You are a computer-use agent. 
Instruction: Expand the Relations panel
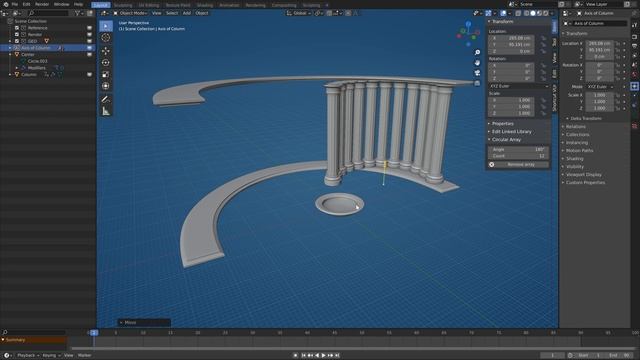point(576,127)
